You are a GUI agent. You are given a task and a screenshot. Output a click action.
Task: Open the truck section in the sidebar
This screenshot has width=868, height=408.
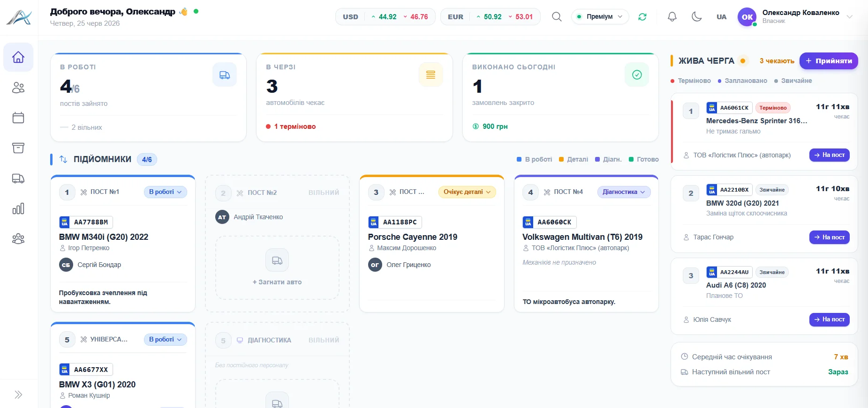18,178
